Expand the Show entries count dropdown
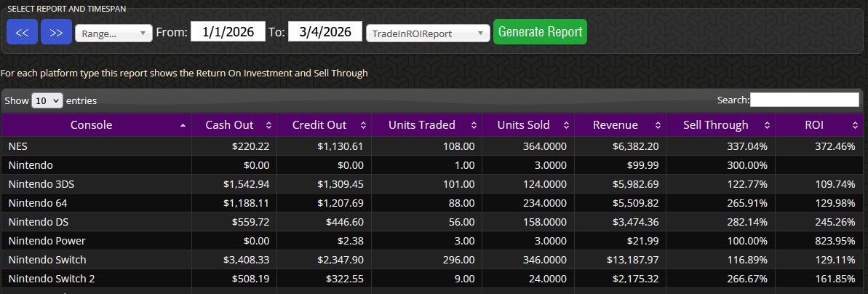The width and height of the screenshot is (868, 294). tap(48, 100)
